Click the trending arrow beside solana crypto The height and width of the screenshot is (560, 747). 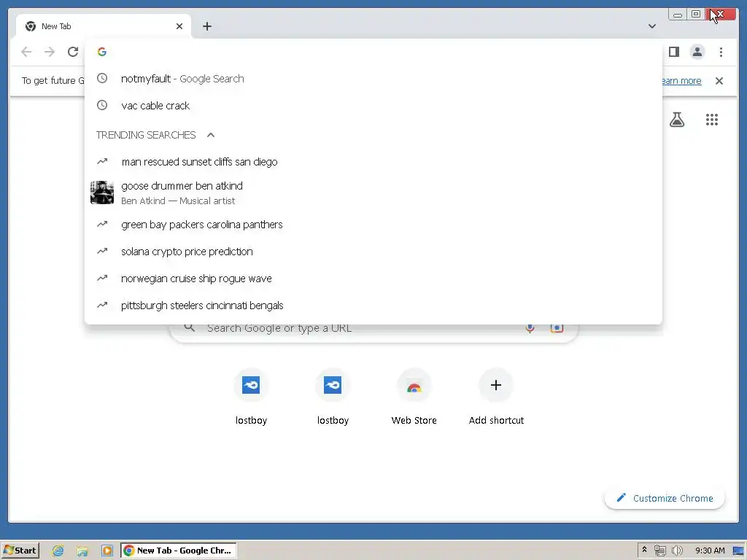[102, 251]
